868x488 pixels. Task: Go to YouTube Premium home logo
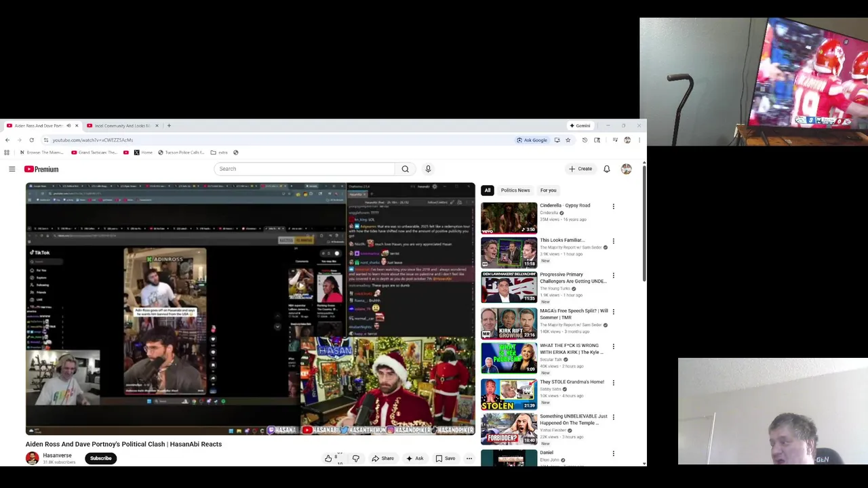pyautogui.click(x=41, y=169)
